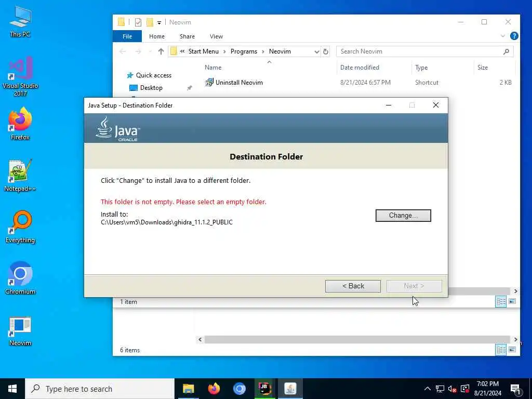Screen dimensions: 532x399
Task: Click the search magnifier in Explorer
Action: click(506, 51)
